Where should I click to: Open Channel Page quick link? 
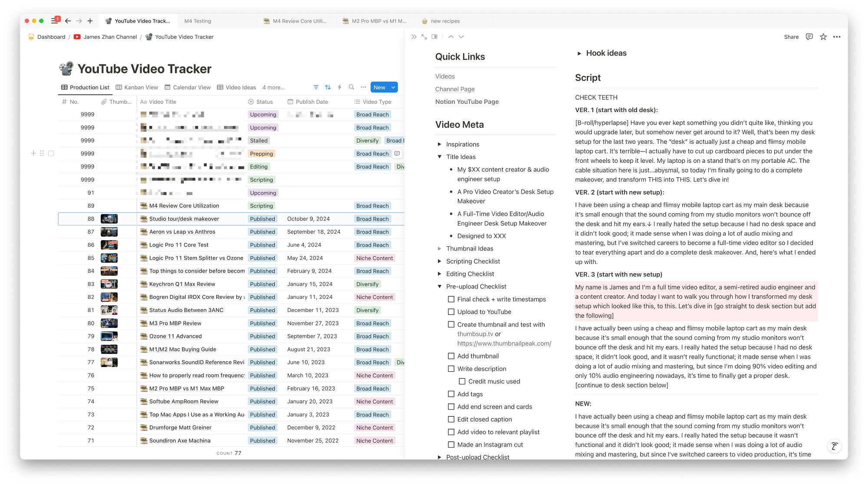click(455, 89)
